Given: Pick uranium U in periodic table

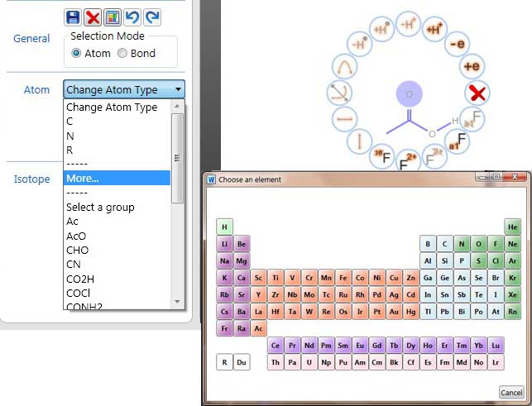Looking at the screenshot, I should coord(309,362).
